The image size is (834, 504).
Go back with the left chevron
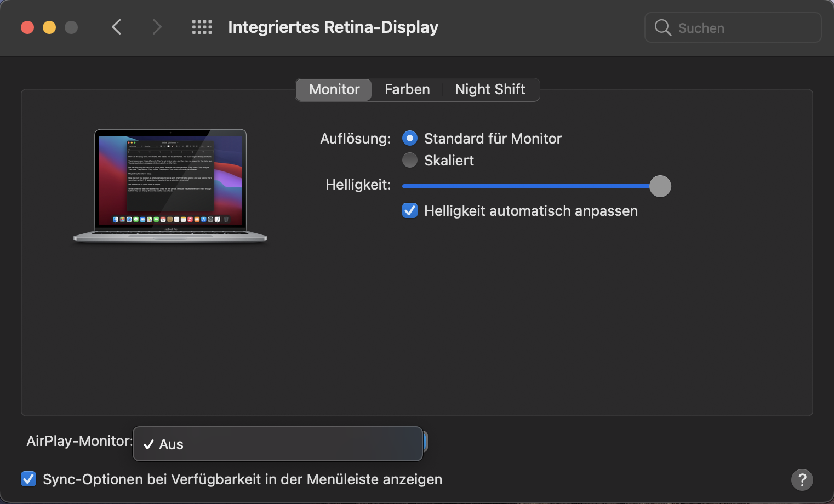pyautogui.click(x=116, y=27)
